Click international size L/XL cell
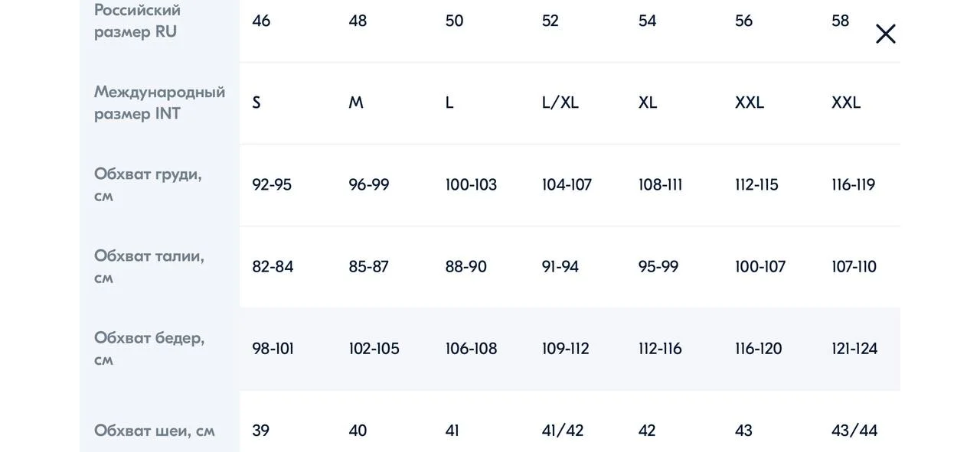 560,102
